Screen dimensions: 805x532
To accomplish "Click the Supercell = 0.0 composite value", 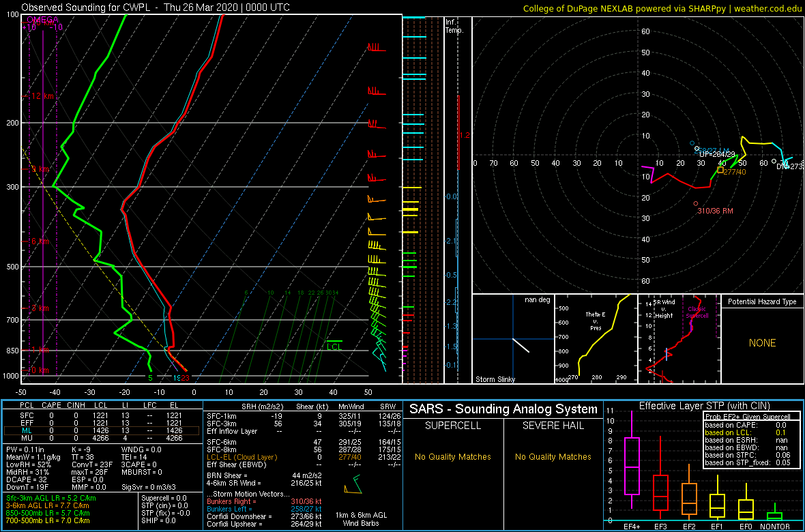I will point(164,498).
